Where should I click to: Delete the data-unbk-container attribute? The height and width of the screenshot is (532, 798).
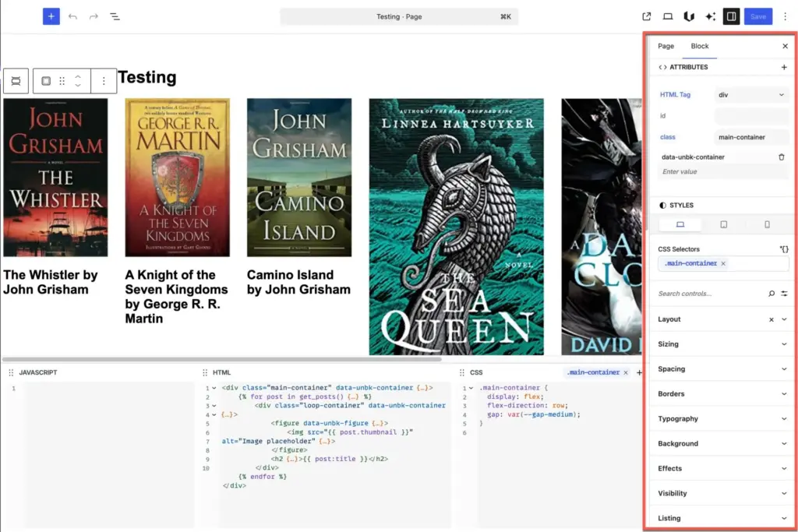(782, 157)
